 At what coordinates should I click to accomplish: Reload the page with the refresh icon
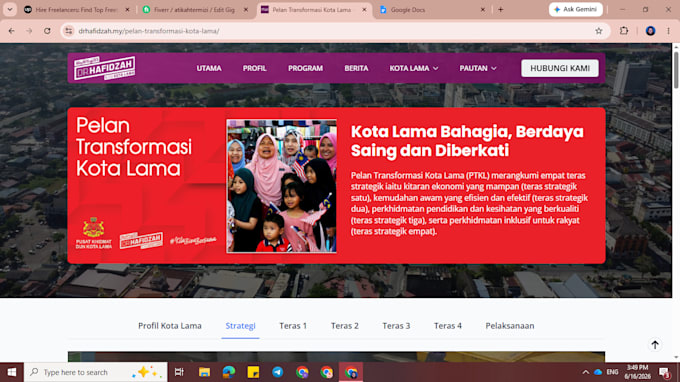(47, 31)
